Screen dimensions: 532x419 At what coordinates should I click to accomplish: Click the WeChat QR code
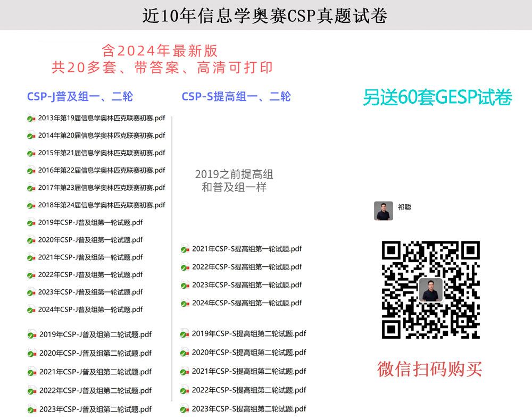430,290
